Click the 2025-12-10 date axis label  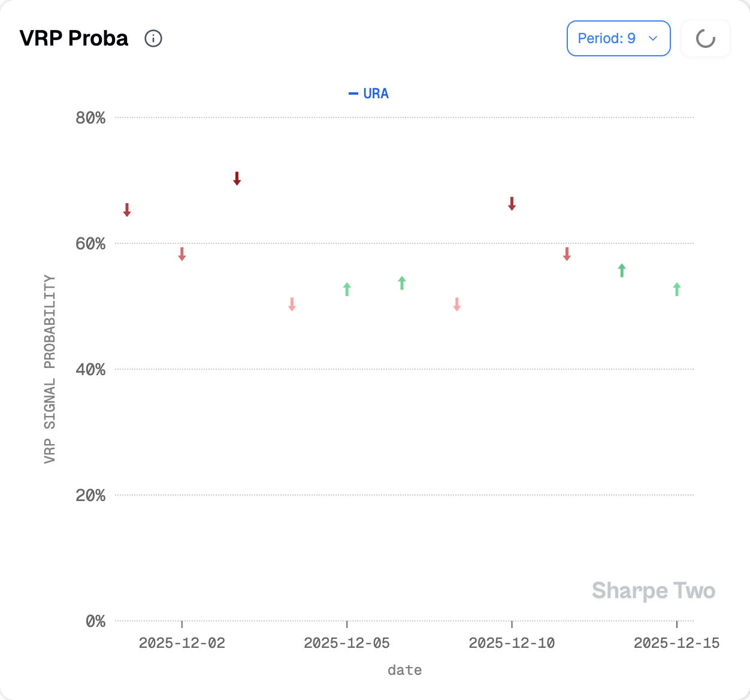click(x=512, y=643)
